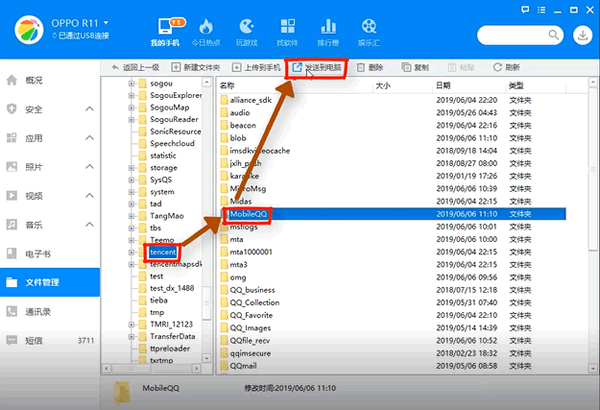Open 短信 in the sidebar
Screen dimensions: 600x410
coord(50,340)
